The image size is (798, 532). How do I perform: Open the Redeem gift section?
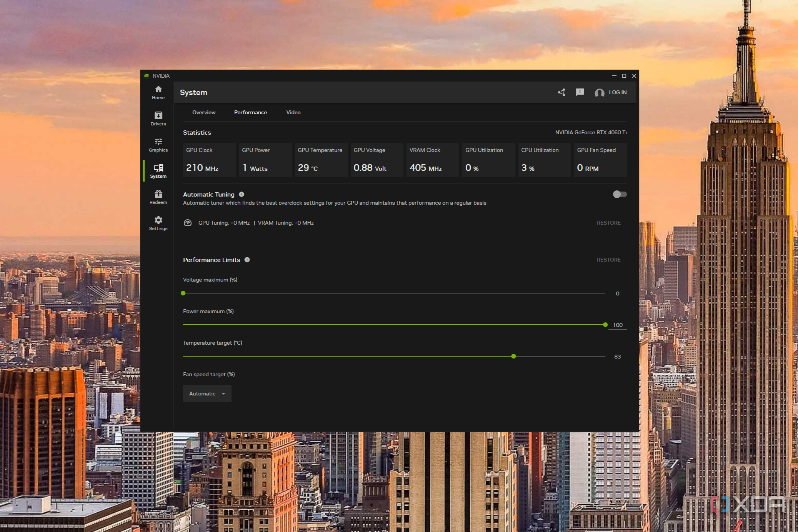[x=158, y=197]
